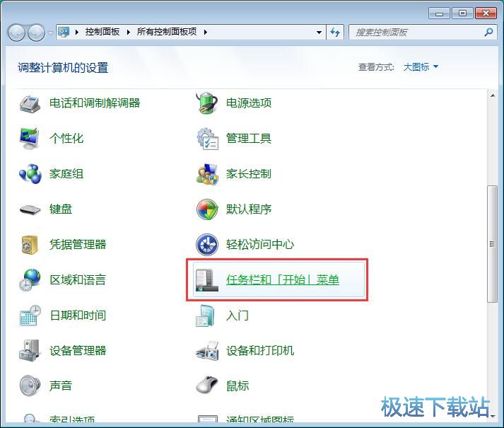Click the scrollbar down arrow
This screenshot has height=428, width=504.
(493, 416)
